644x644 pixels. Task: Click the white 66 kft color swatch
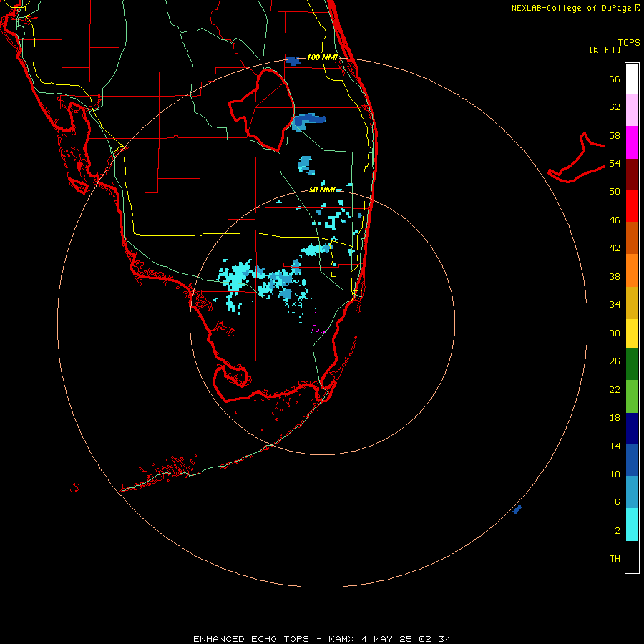tap(632, 79)
